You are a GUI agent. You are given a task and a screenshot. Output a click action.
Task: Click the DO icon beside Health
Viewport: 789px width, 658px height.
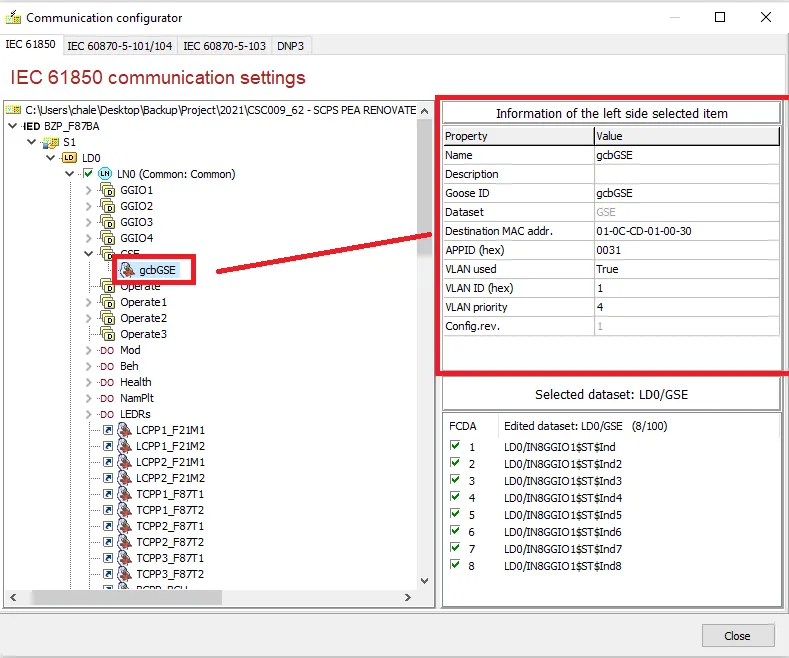point(107,383)
